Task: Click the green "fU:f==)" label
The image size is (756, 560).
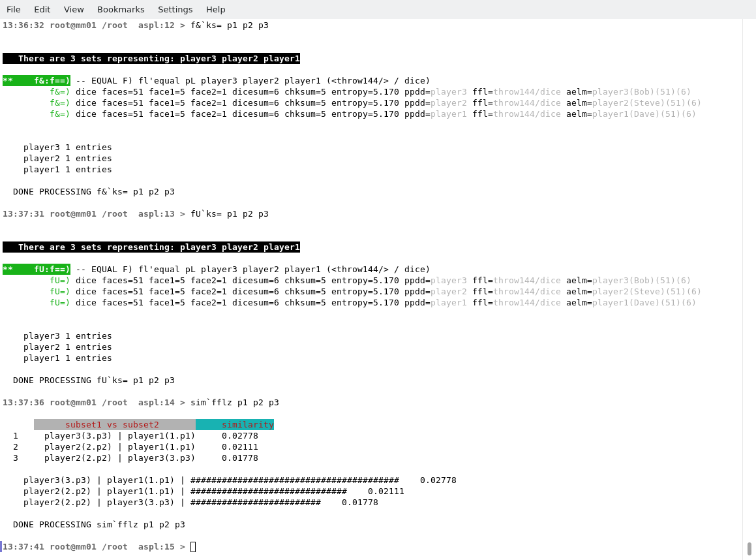Action: tap(51, 270)
